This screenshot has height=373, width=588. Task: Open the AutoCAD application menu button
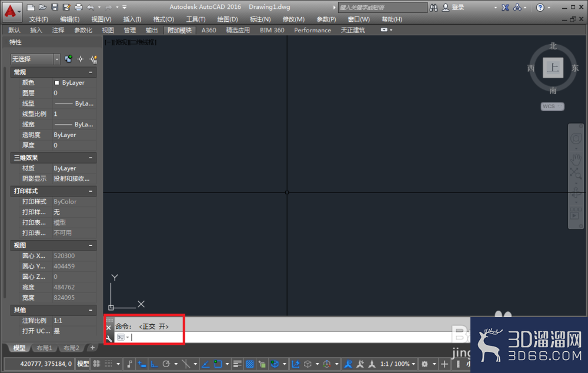[11, 11]
